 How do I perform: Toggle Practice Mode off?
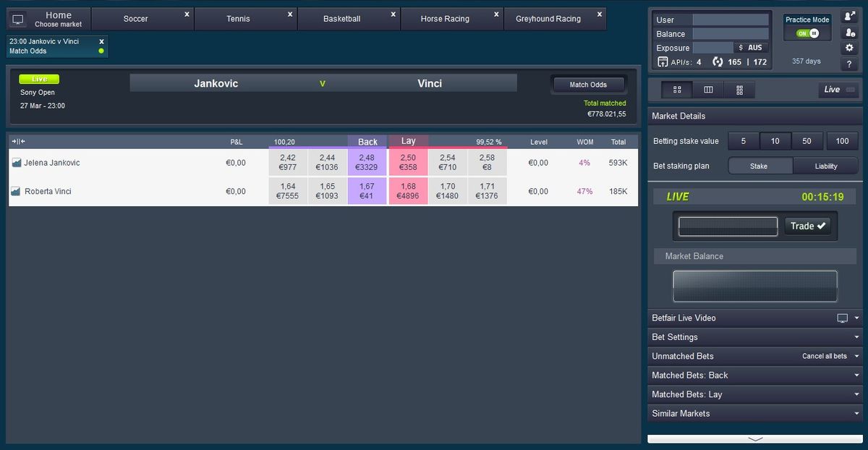[807, 32]
